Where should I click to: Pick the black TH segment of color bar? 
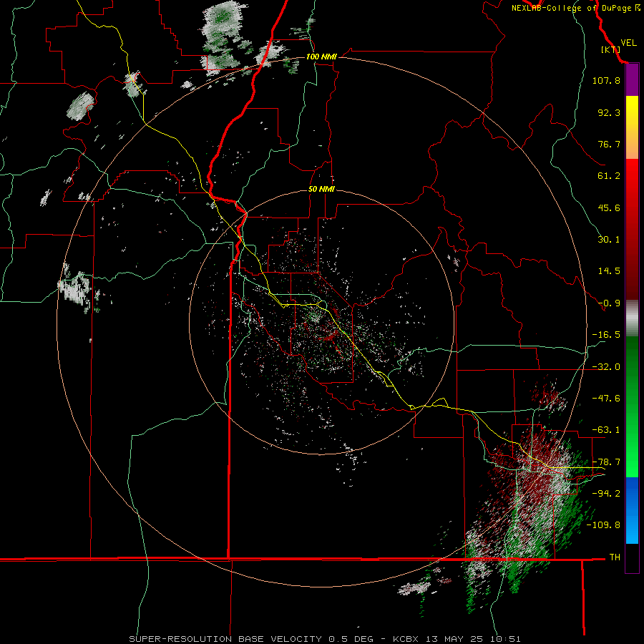point(632,557)
